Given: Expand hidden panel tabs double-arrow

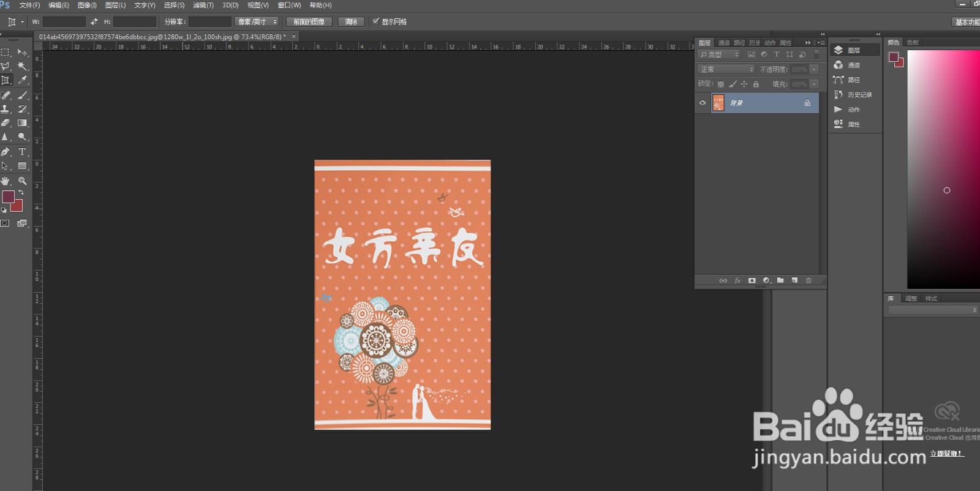Looking at the screenshot, I should click(808, 42).
